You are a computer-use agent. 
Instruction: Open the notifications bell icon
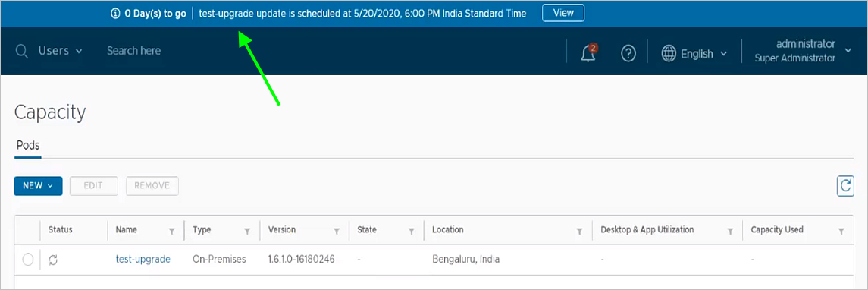click(x=588, y=53)
